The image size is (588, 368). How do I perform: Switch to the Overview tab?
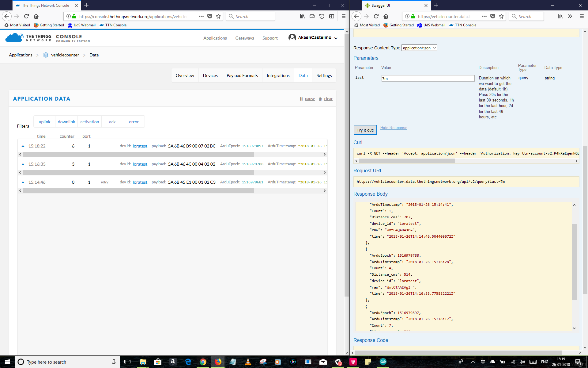click(185, 75)
